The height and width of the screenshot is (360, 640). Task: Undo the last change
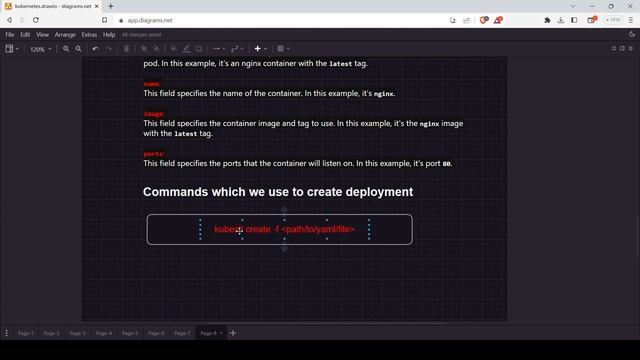pyautogui.click(x=96, y=49)
